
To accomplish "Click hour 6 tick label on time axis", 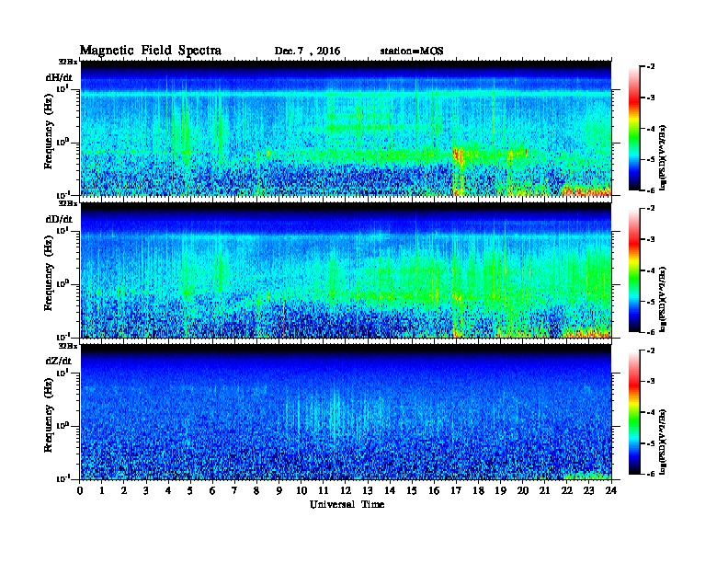I will [x=212, y=491].
